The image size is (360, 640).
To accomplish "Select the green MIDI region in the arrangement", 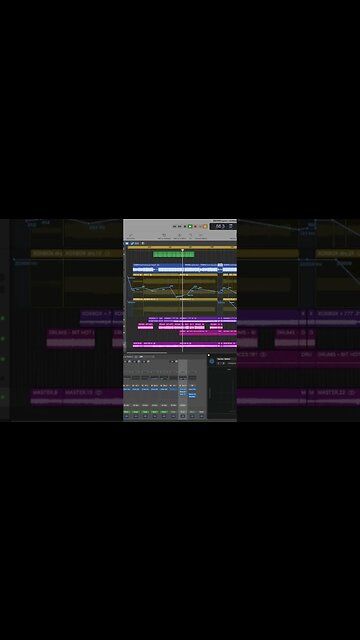I will point(173,254).
